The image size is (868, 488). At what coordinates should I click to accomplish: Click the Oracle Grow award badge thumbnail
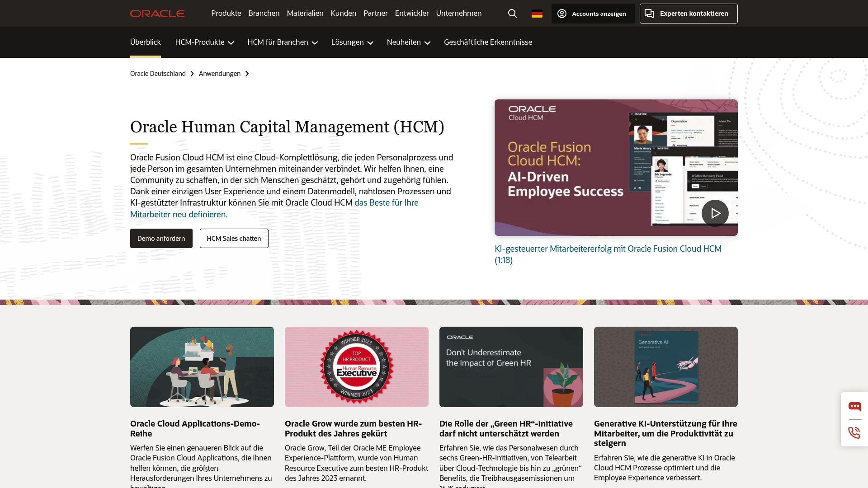[356, 366]
